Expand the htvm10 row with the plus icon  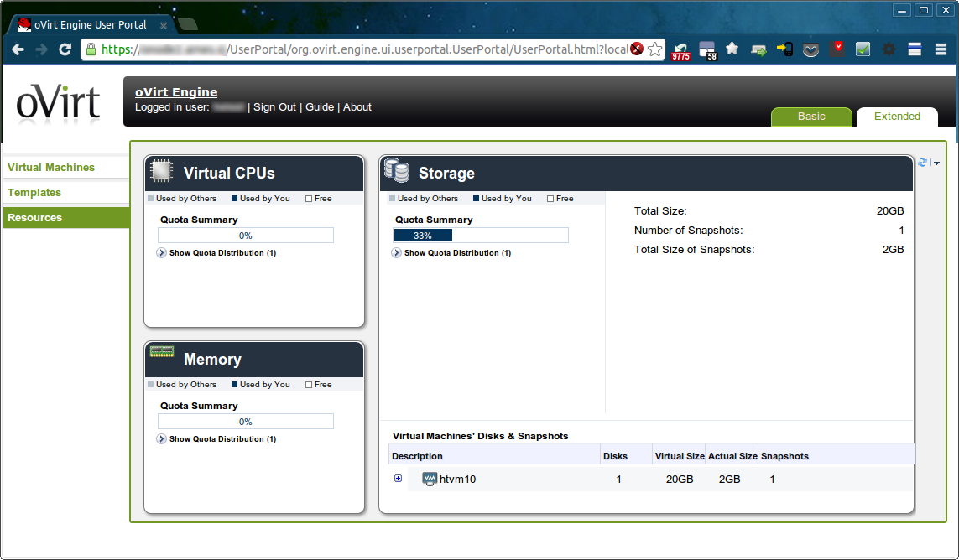[398, 479]
